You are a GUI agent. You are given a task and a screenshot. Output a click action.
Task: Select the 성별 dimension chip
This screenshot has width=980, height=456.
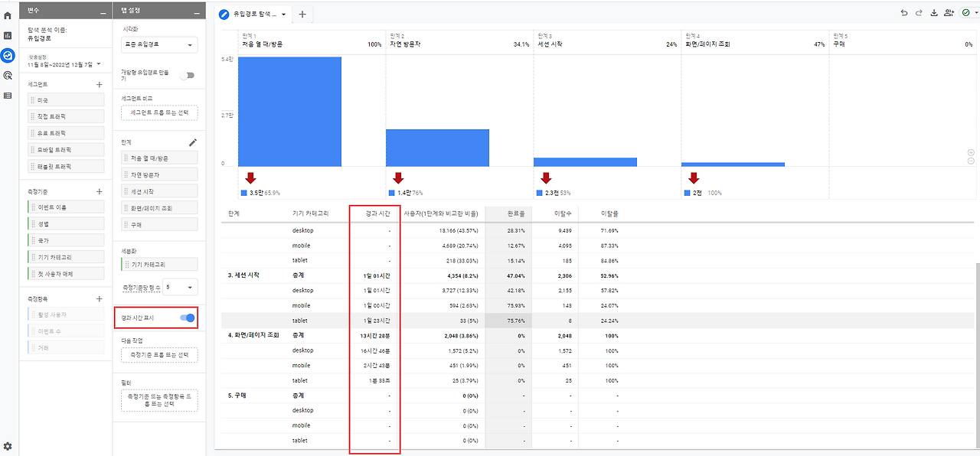[66, 224]
